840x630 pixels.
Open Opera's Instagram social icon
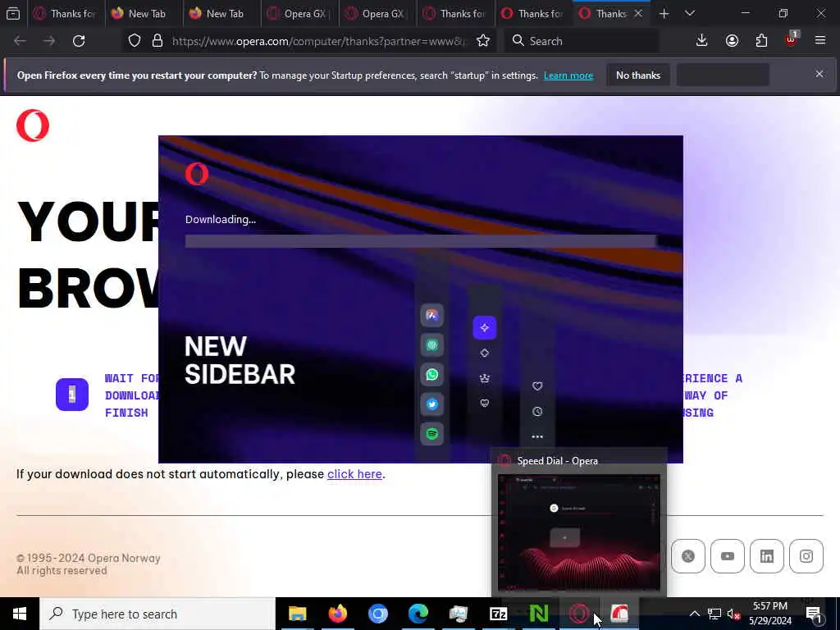pos(806,556)
